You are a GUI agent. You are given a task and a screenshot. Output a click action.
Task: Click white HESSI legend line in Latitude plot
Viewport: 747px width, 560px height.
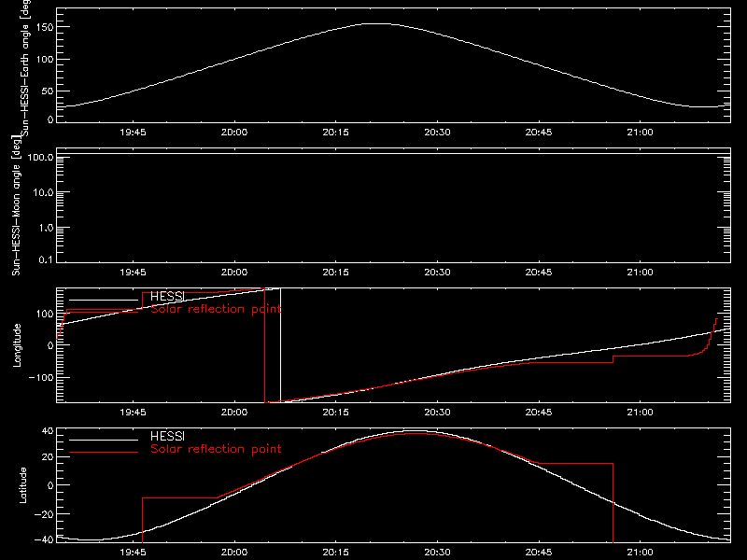click(104, 440)
